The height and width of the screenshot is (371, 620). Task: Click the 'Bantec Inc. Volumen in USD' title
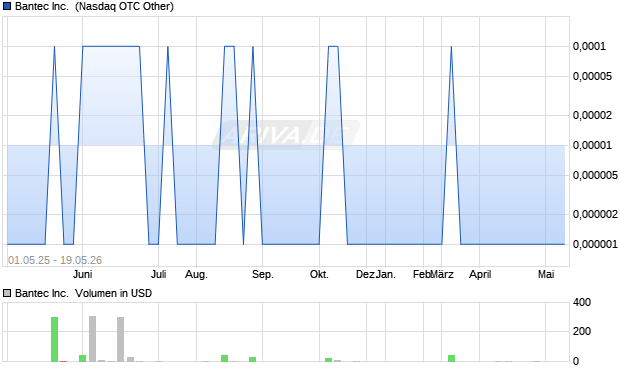tap(83, 293)
